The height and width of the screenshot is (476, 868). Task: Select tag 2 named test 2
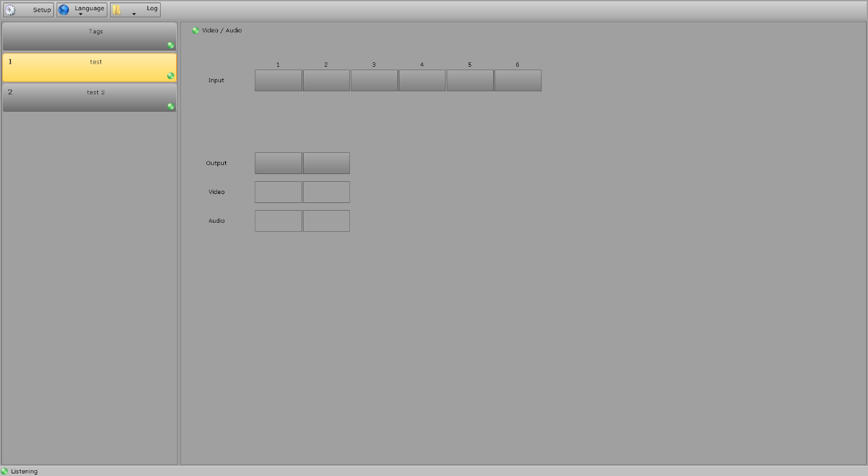tap(89, 98)
